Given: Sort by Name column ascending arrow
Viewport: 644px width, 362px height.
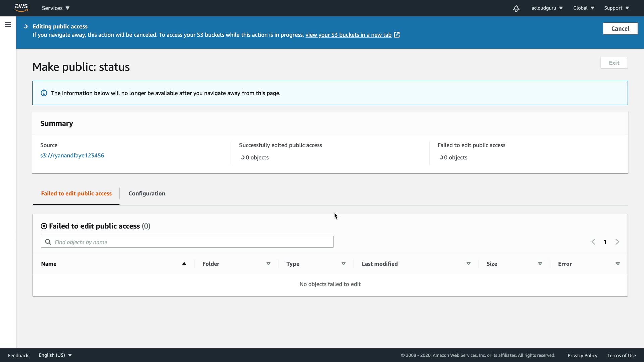Looking at the screenshot, I should [184, 264].
